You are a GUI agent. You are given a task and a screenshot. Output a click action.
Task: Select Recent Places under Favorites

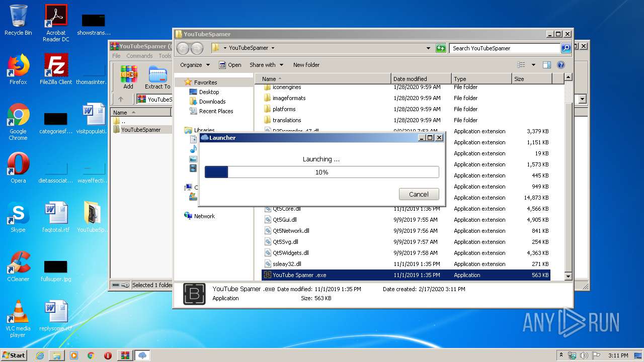(x=216, y=111)
